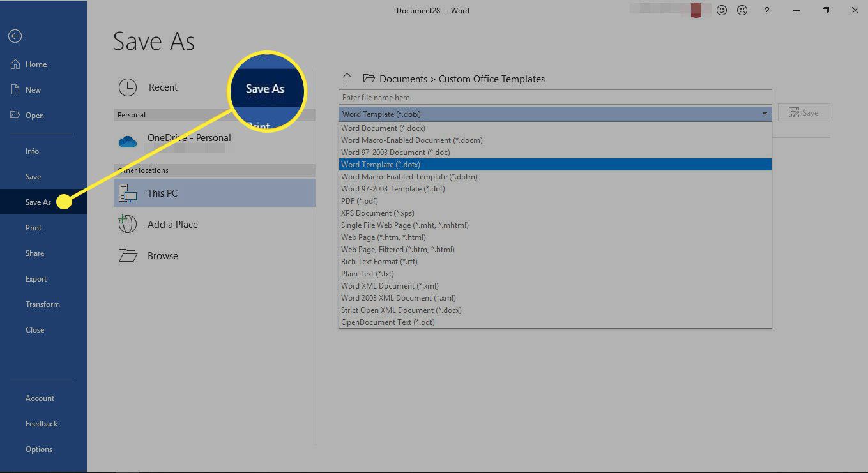Select Rich Text Format (*.rtf)
Screen dimensions: 868x473
pos(555,262)
